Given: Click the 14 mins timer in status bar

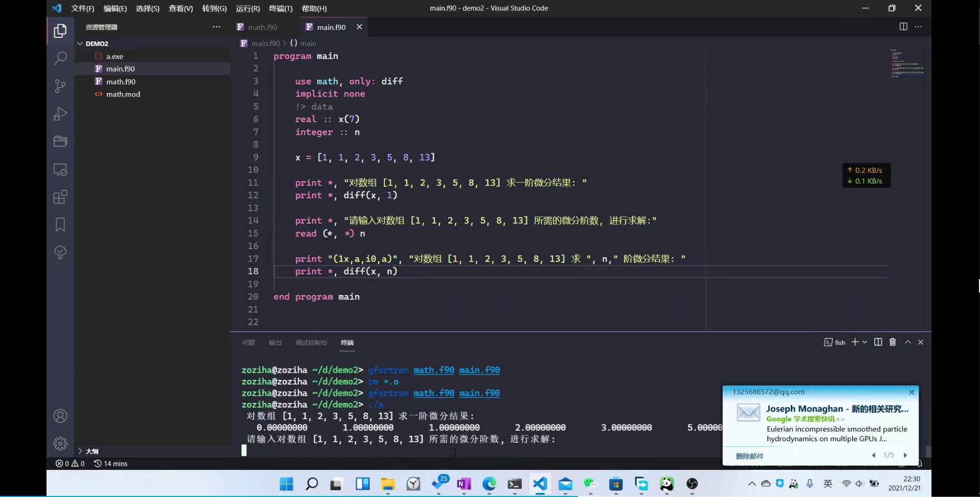Looking at the screenshot, I should pos(111,464).
